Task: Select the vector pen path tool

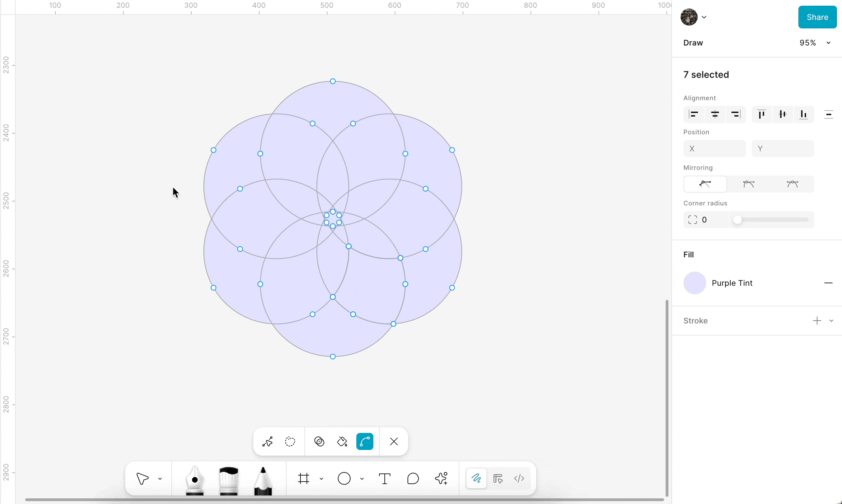Action: point(267,441)
